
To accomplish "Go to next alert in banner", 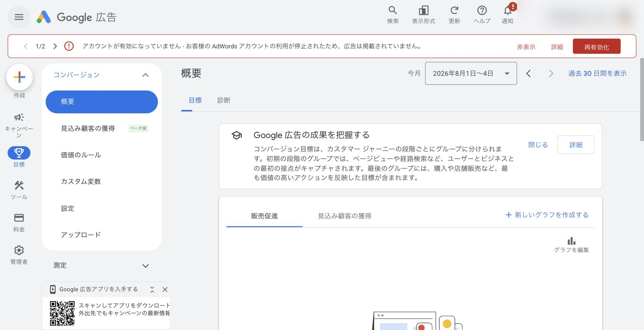I will click(55, 46).
